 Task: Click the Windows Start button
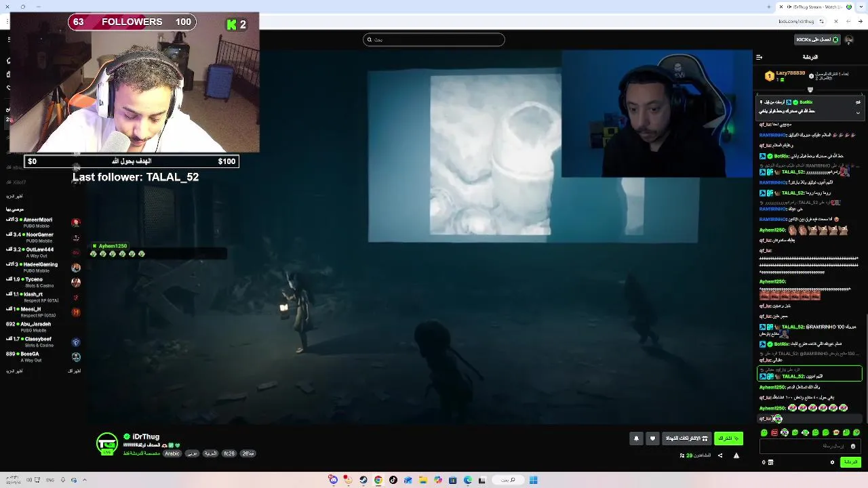point(534,481)
